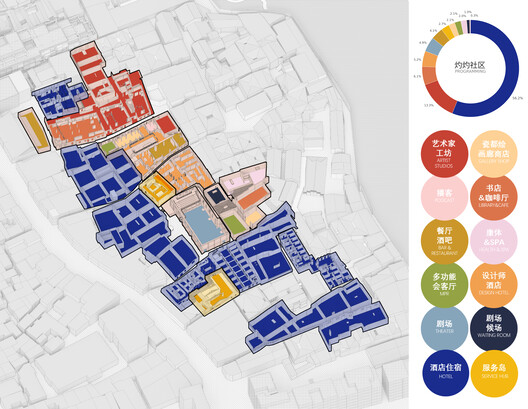This screenshot has height=409, width=528.
Task: Click the isolated gold building at map left
Action: click(x=34, y=131)
